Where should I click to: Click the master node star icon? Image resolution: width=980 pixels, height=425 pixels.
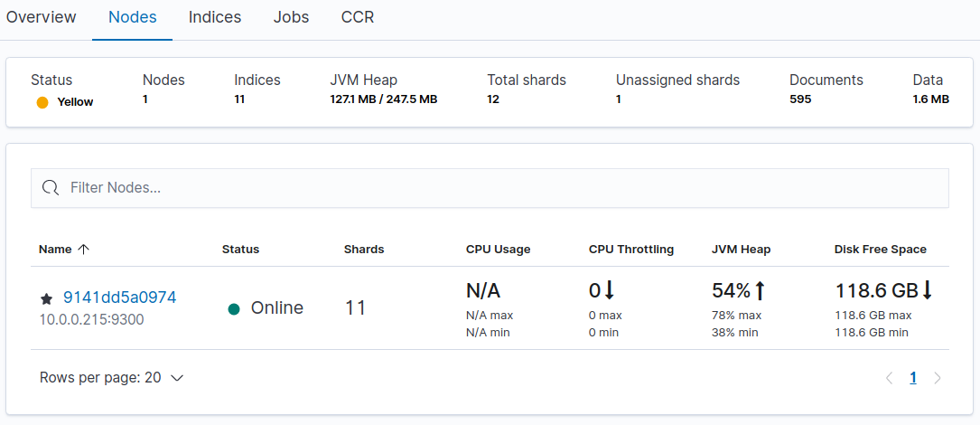tap(46, 298)
